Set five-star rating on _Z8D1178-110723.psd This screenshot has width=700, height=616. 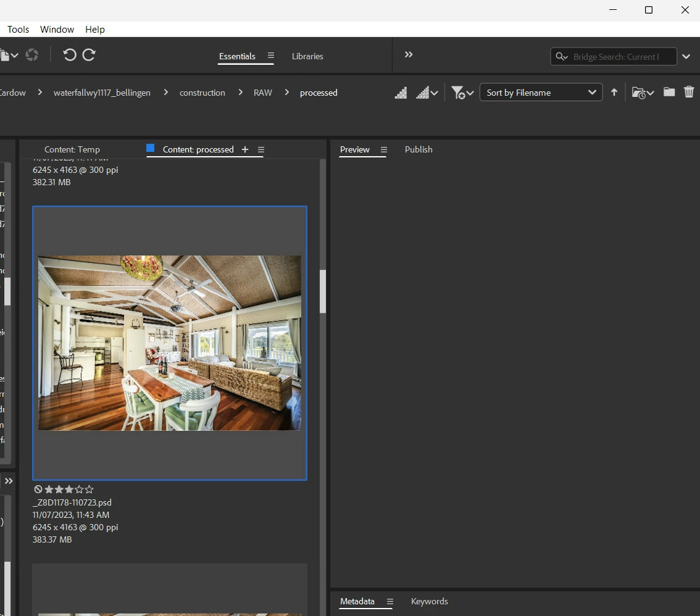pyautogui.click(x=90, y=489)
